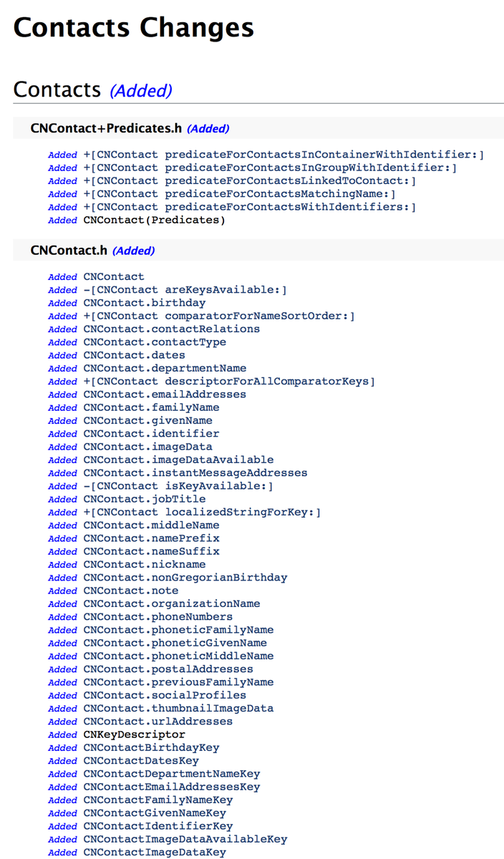This screenshot has width=504, height=859.
Task: Click the CNContact+Predicates.h header title
Action: pyautogui.click(x=106, y=128)
